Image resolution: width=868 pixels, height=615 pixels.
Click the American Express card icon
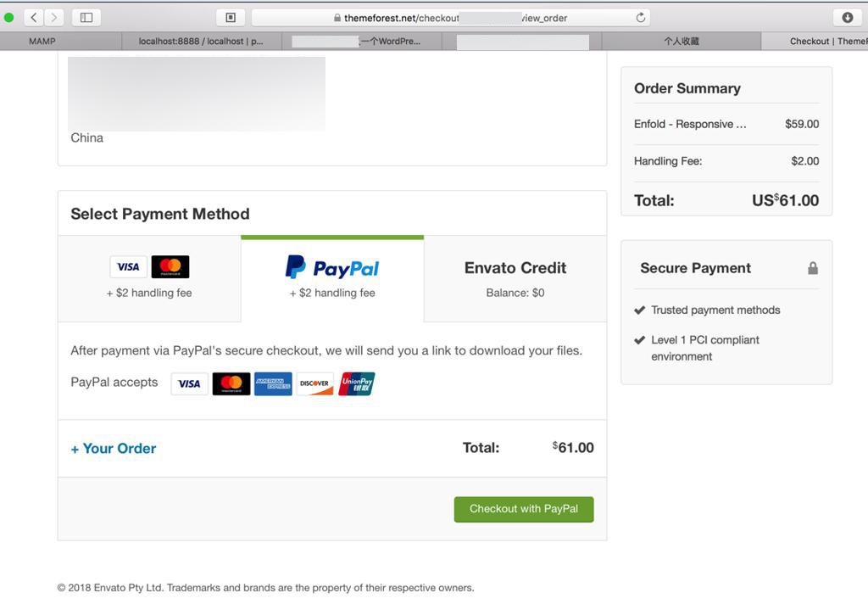click(x=273, y=383)
